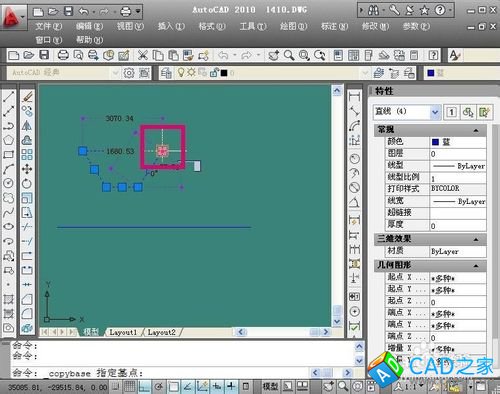Click the Plot printer icon

(x=63, y=55)
